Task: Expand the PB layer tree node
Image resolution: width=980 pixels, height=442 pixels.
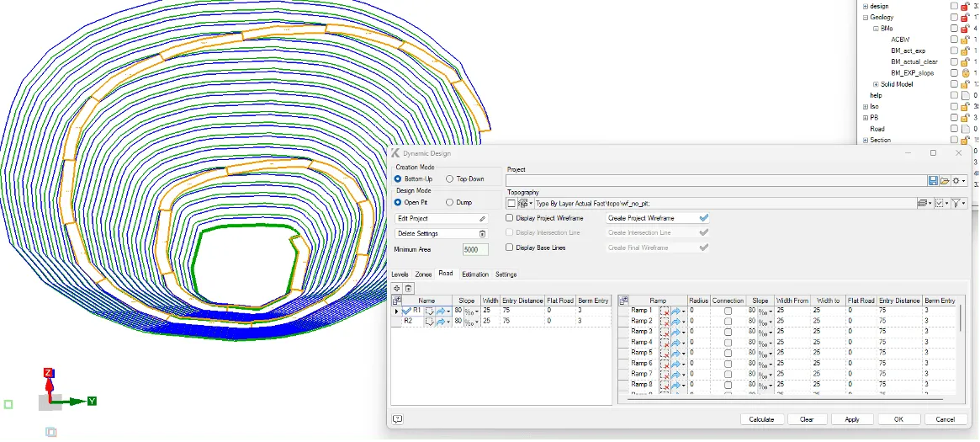Action: pos(865,118)
